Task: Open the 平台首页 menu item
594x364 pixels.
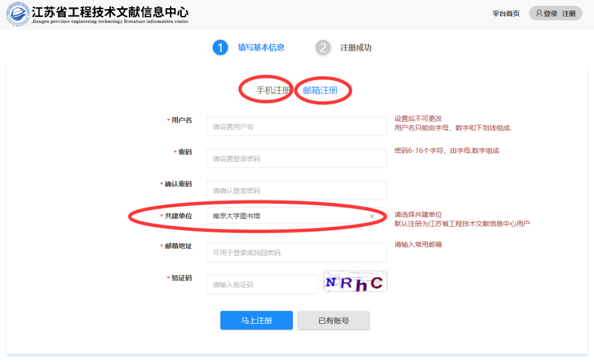Action: (506, 13)
